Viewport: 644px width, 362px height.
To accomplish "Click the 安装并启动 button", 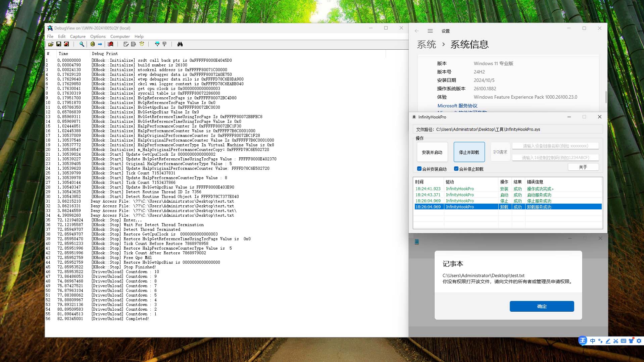I will point(432,152).
